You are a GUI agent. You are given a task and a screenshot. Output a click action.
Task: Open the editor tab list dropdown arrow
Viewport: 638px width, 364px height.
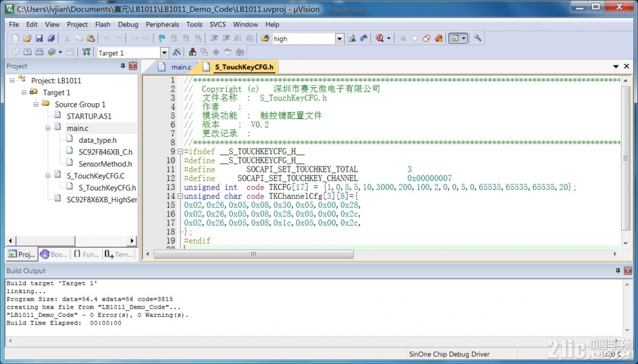pos(615,66)
